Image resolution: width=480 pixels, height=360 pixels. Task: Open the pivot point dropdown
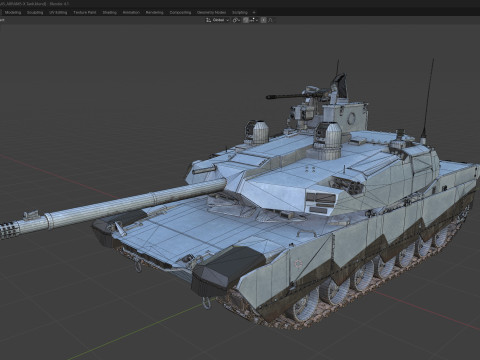tap(236, 20)
